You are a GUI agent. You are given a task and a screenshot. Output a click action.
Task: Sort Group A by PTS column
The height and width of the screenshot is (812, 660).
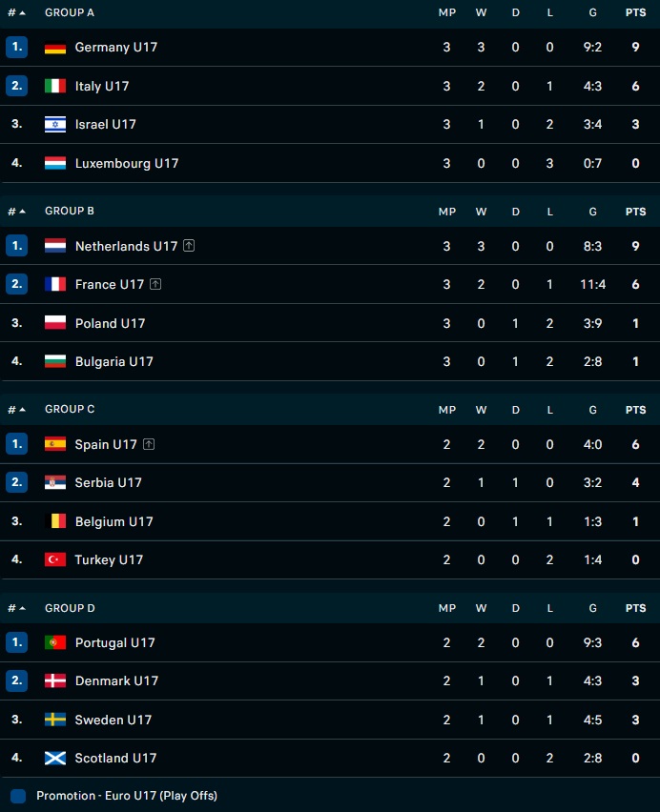click(x=635, y=13)
